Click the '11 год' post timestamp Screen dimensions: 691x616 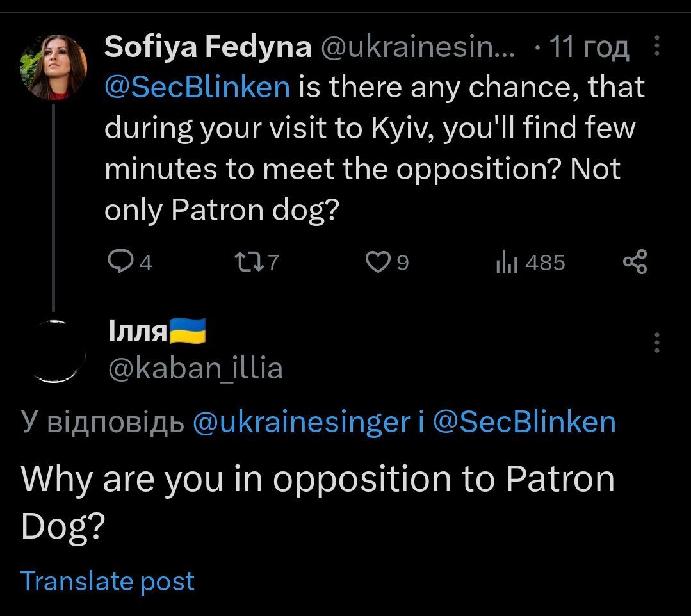589,47
